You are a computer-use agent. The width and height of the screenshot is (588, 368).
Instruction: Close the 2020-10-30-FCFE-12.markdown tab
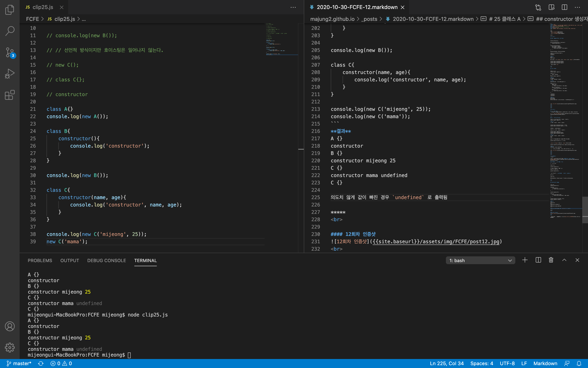pyautogui.click(x=403, y=7)
